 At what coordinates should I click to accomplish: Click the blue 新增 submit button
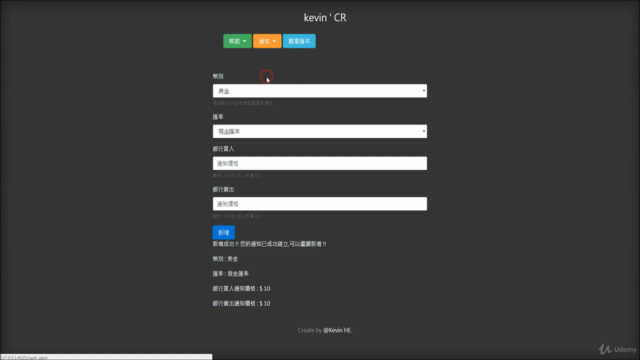click(224, 232)
